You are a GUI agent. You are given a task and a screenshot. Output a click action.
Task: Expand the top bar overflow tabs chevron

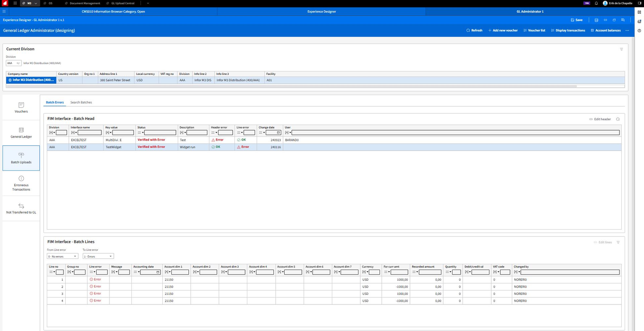click(x=148, y=3)
